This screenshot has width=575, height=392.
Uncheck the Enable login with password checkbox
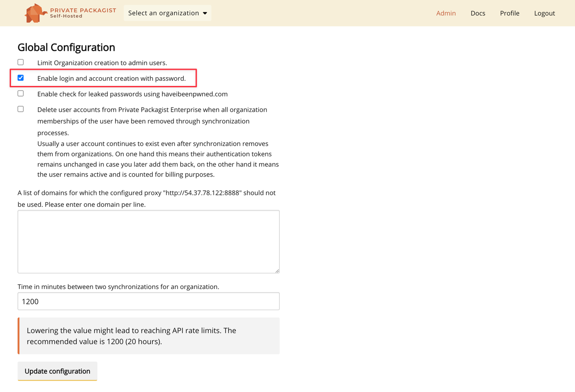[x=21, y=78]
